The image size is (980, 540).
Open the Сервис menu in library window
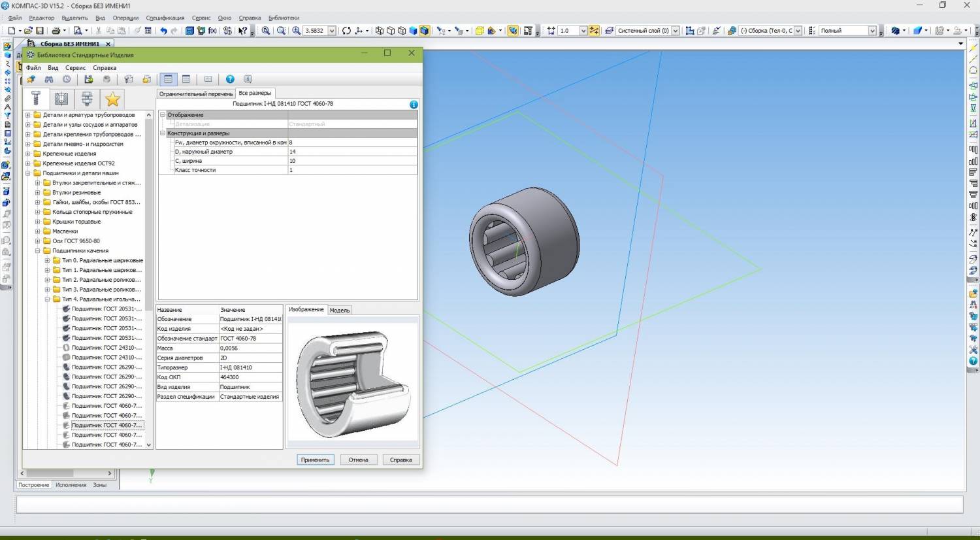pyautogui.click(x=75, y=68)
